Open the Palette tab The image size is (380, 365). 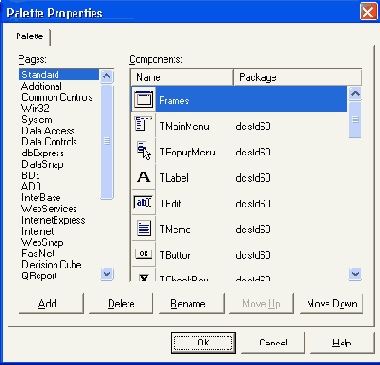[30, 36]
